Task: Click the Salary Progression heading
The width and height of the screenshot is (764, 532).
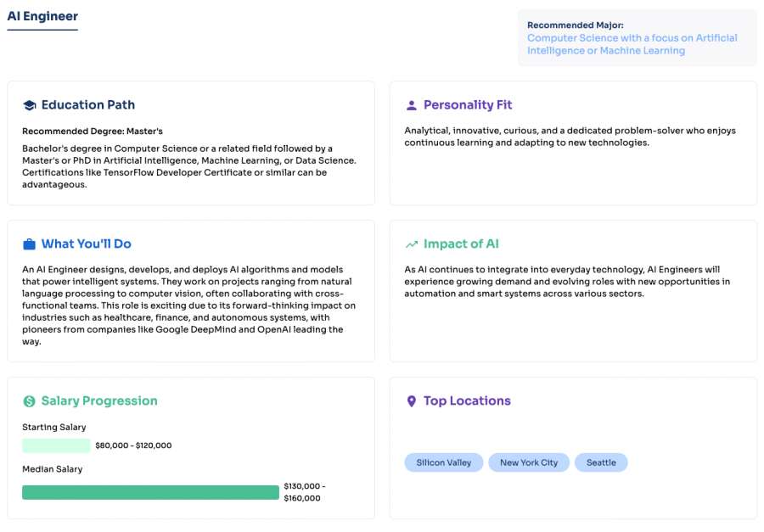Action: click(x=99, y=401)
